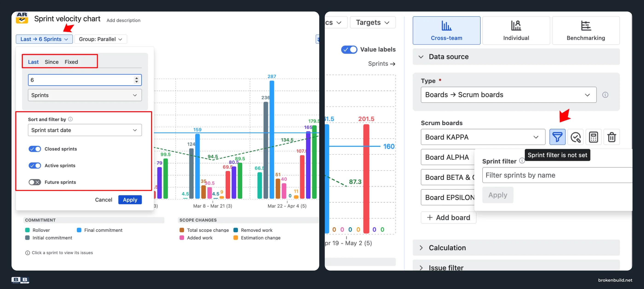Toggle the Value labels switch
Screen dimensions: 644x289
(x=349, y=49)
